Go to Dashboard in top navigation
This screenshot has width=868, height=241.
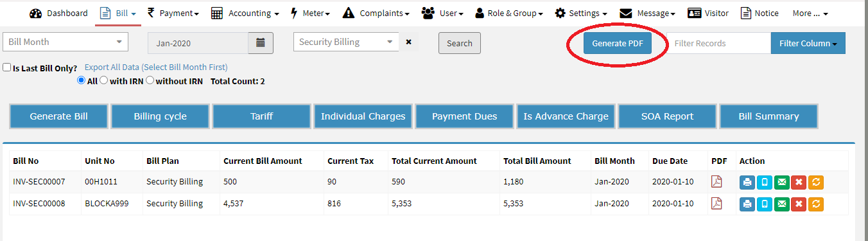58,13
